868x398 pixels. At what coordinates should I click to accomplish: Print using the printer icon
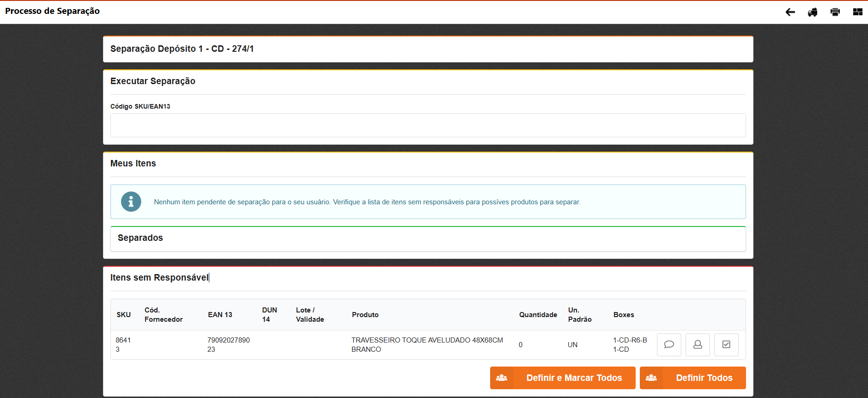pyautogui.click(x=835, y=12)
